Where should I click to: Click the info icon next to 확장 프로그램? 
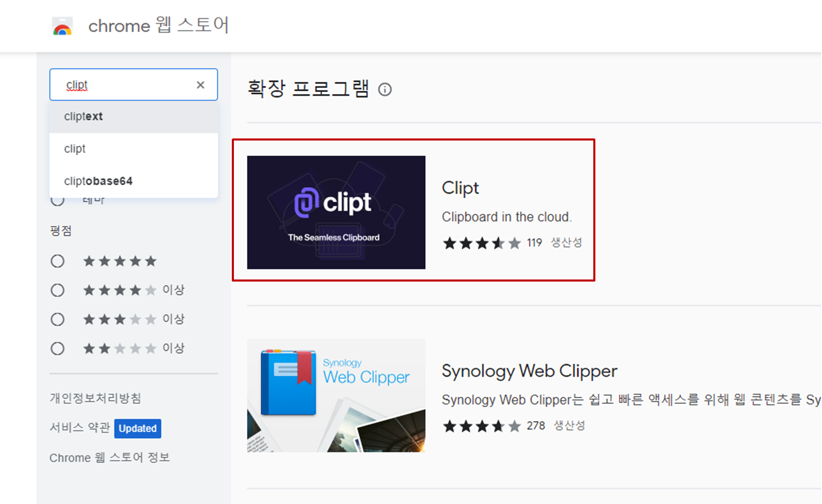pyautogui.click(x=385, y=90)
